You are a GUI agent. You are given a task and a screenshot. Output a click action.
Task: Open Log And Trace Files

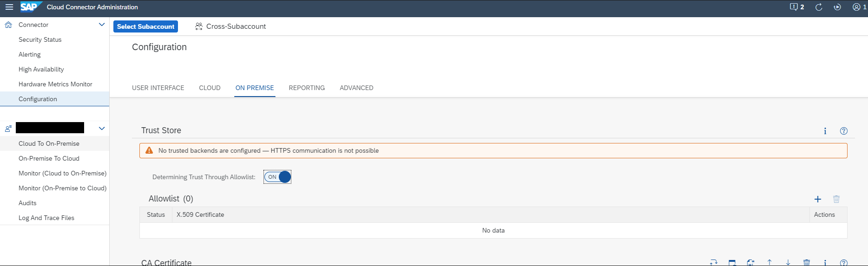54,218
